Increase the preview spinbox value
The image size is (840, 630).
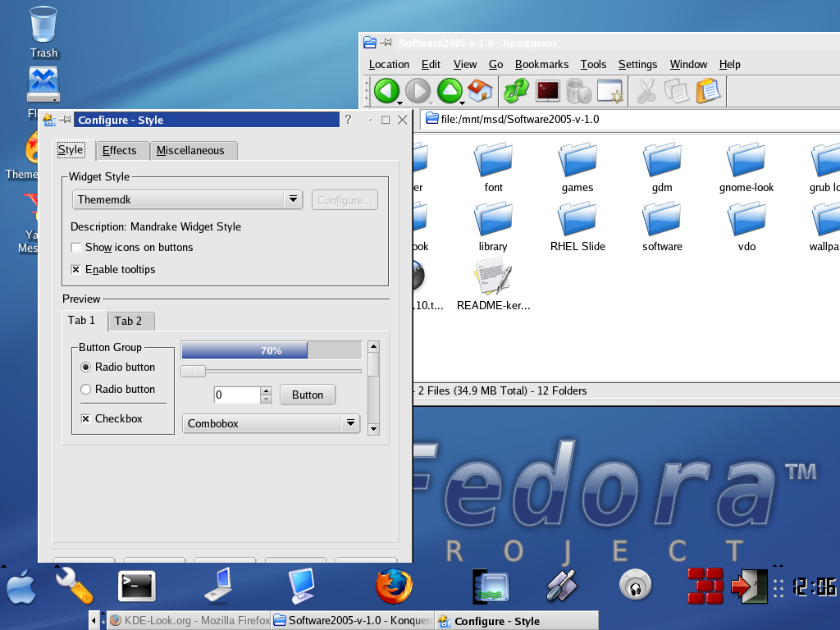267,390
